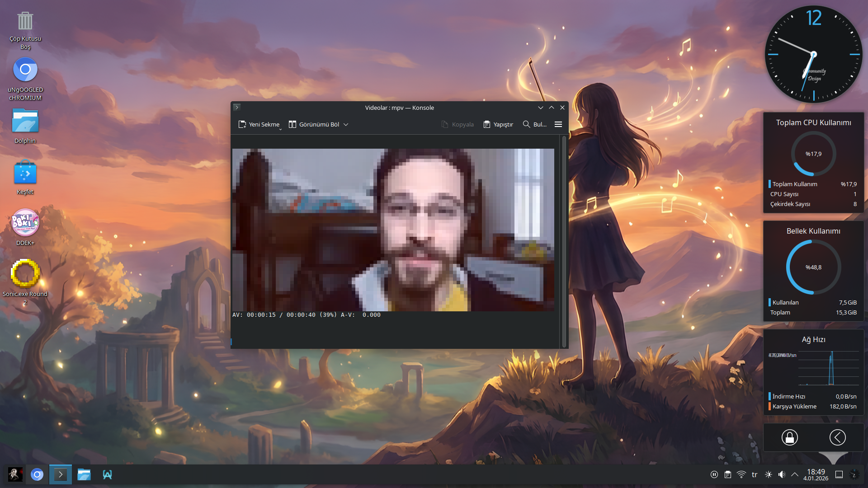Open the Wi-Fi network tray icon

pyautogui.click(x=741, y=474)
